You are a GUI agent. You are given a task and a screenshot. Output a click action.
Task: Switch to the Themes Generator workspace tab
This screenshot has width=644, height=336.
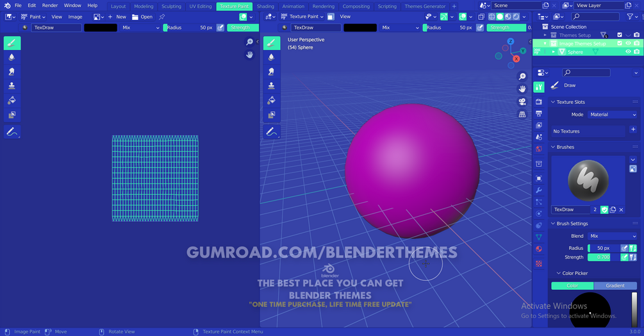tap(425, 6)
